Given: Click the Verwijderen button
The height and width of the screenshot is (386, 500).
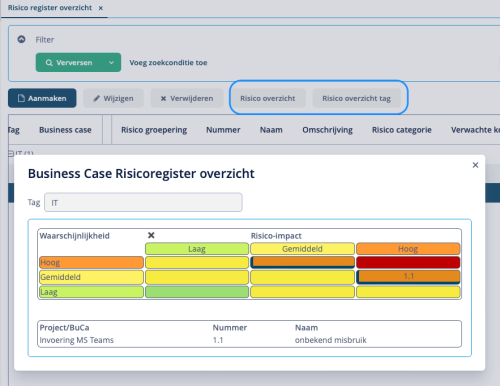Looking at the screenshot, I should click(x=187, y=98).
